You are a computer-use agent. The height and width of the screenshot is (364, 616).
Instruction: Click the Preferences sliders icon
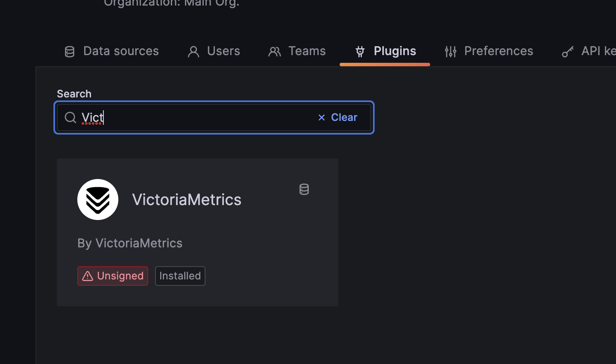point(450,51)
